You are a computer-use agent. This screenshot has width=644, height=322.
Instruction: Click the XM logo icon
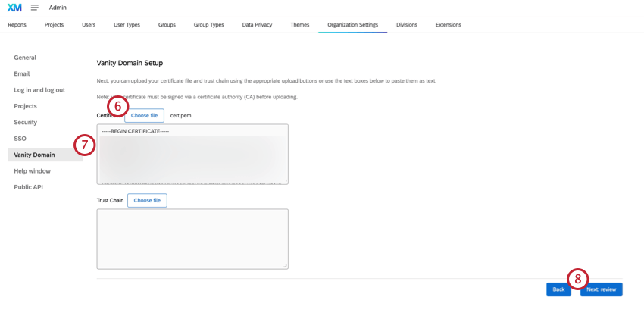coord(14,8)
